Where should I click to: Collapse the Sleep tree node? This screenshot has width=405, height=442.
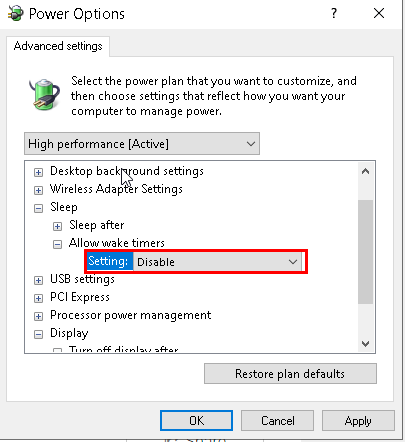38,208
